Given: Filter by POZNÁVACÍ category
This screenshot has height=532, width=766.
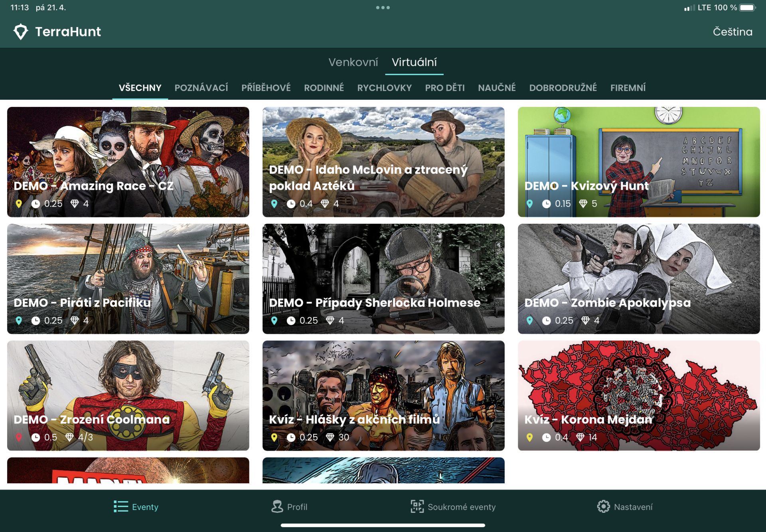Looking at the screenshot, I should 201,88.
